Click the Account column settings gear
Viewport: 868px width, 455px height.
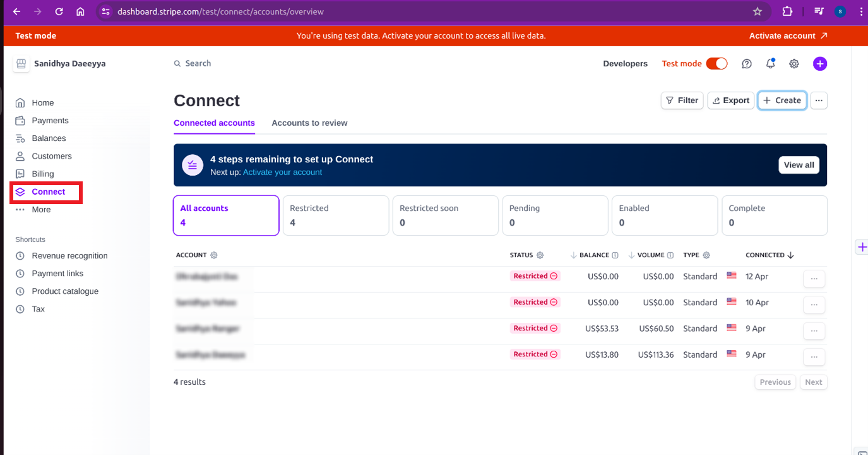tap(214, 255)
